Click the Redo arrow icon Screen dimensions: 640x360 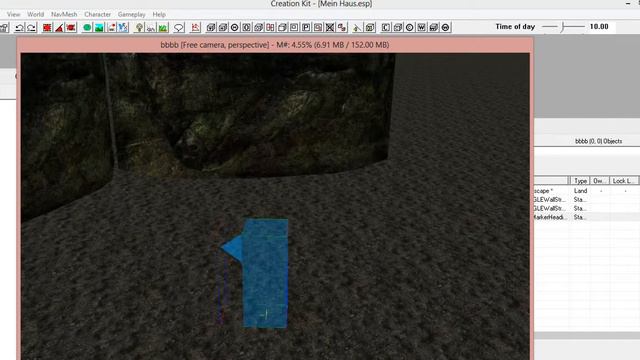coord(31,28)
